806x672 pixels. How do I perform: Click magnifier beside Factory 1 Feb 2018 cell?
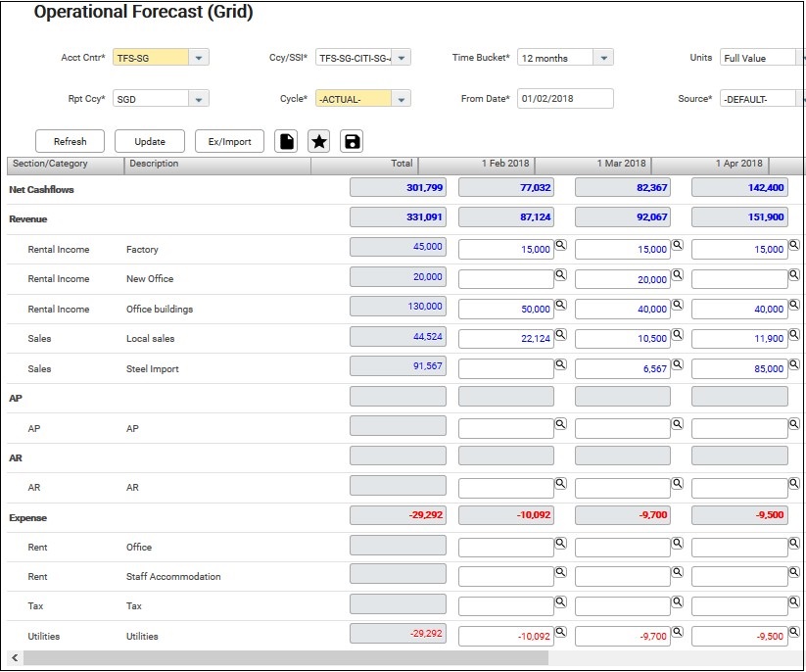pyautogui.click(x=560, y=245)
